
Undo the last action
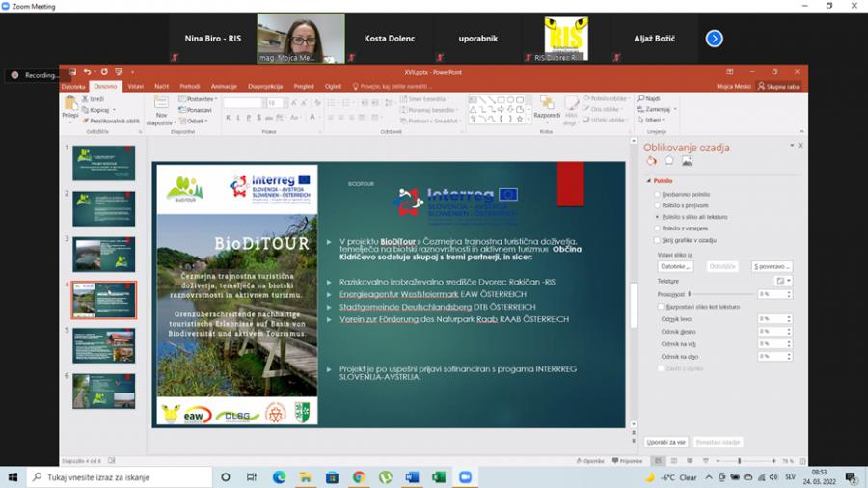(87, 72)
